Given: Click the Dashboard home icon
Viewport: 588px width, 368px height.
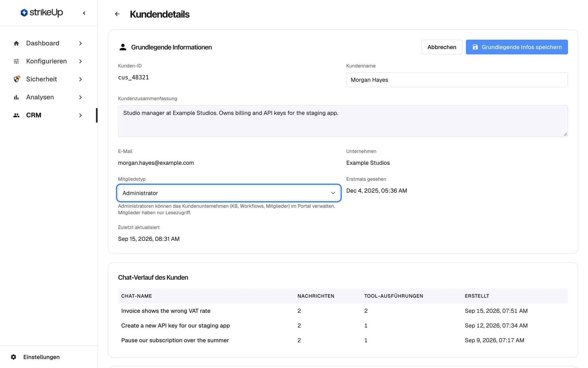Looking at the screenshot, I should click(x=16, y=44).
